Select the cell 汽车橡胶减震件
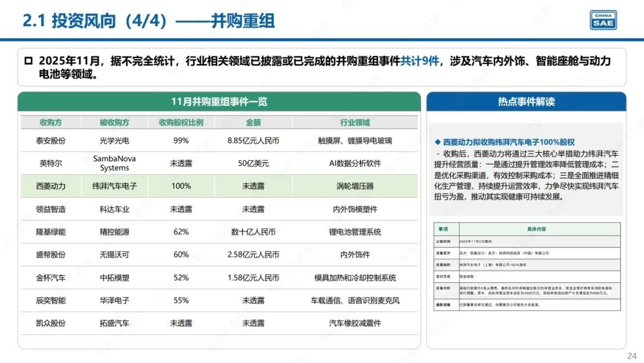The width and height of the screenshot is (644, 363). (x=355, y=324)
